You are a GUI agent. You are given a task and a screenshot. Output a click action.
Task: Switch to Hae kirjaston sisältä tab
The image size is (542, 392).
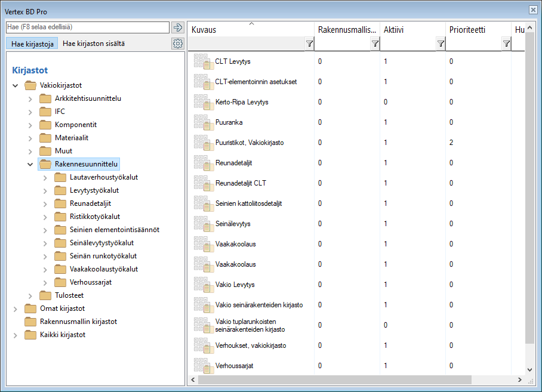click(94, 44)
